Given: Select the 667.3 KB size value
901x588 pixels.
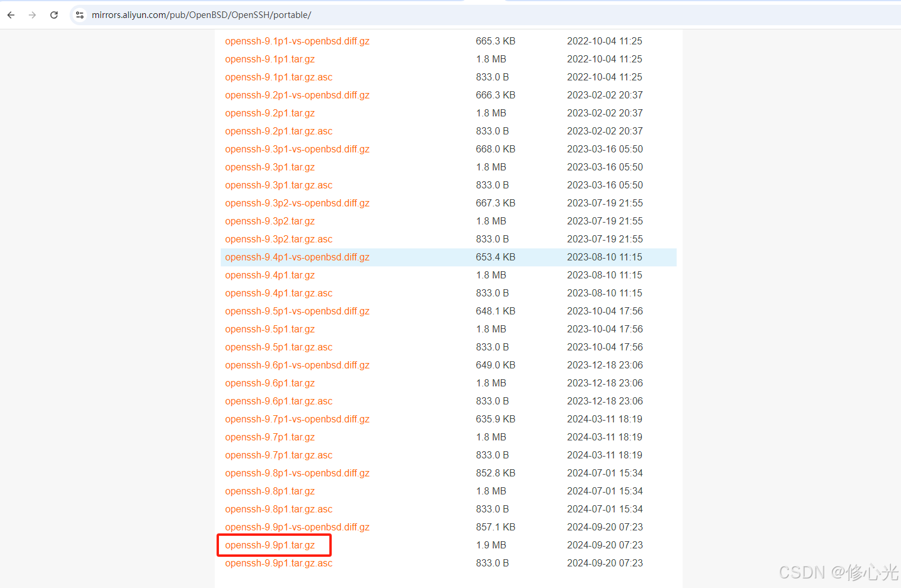Looking at the screenshot, I should pyautogui.click(x=495, y=203).
